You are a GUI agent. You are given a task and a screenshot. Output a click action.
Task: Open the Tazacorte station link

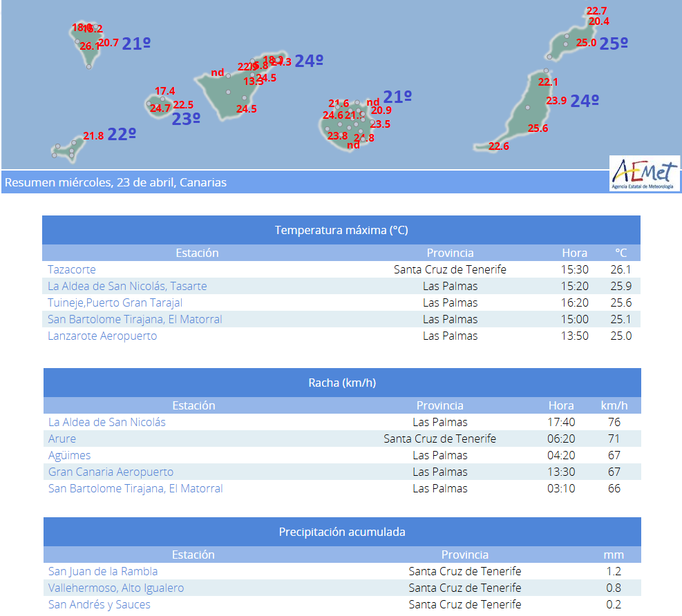pyautogui.click(x=71, y=269)
